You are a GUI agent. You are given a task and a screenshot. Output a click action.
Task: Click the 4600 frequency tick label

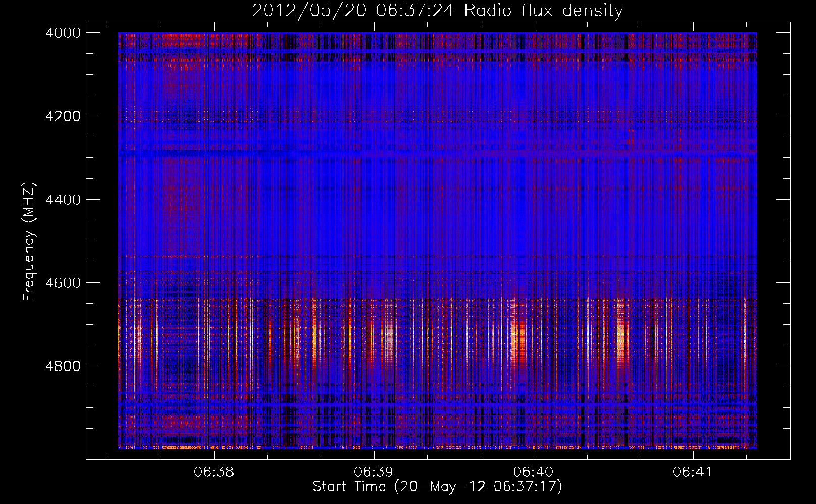pyautogui.click(x=63, y=283)
